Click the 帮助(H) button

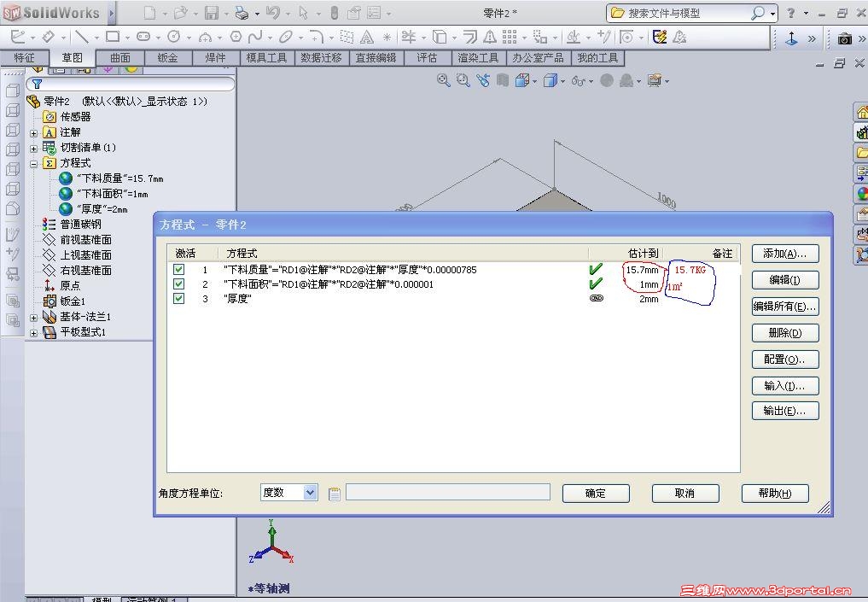pyautogui.click(x=775, y=494)
